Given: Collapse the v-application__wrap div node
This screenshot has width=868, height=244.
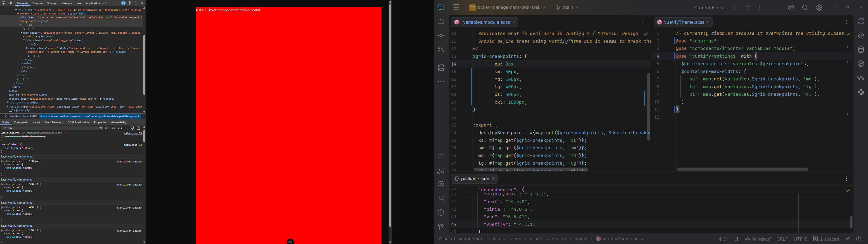Looking at the screenshot, I should coord(24,40).
